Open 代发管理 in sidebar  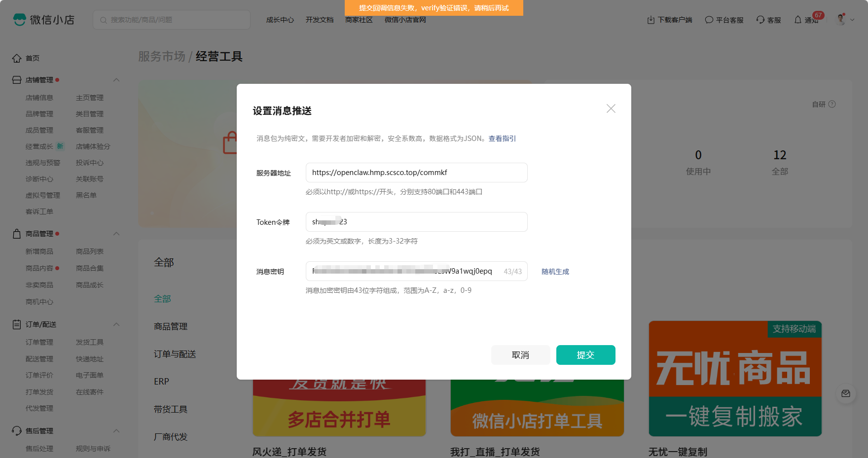click(x=39, y=408)
